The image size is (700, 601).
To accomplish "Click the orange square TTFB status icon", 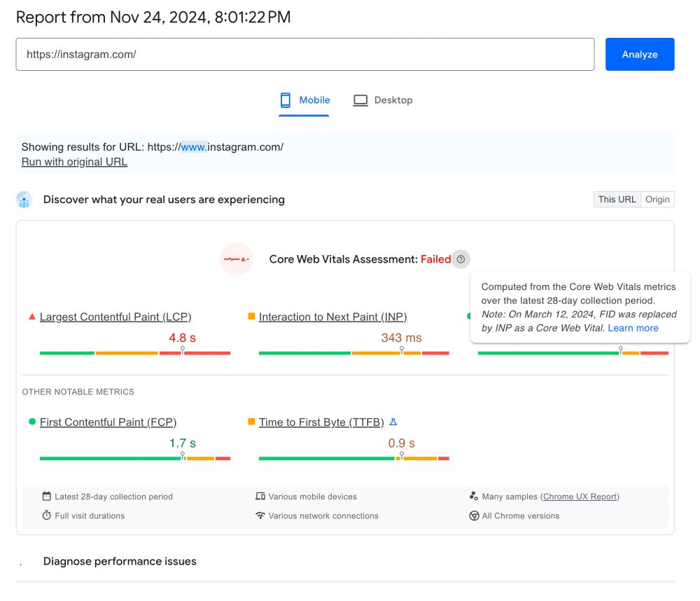I will pyautogui.click(x=251, y=422).
